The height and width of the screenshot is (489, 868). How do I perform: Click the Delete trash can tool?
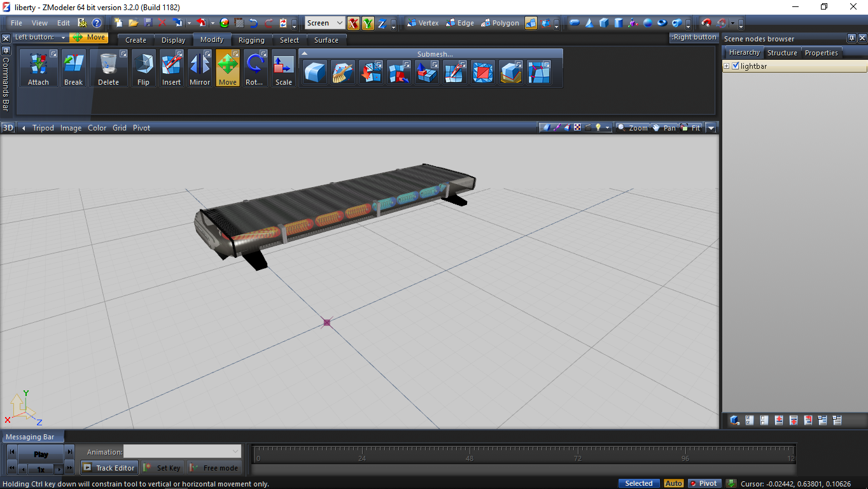pos(108,68)
